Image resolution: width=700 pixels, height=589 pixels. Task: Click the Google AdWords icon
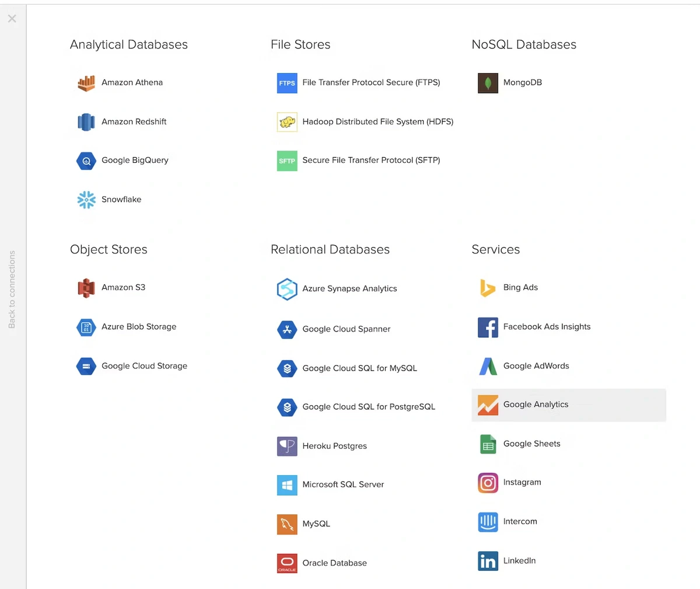coord(488,366)
